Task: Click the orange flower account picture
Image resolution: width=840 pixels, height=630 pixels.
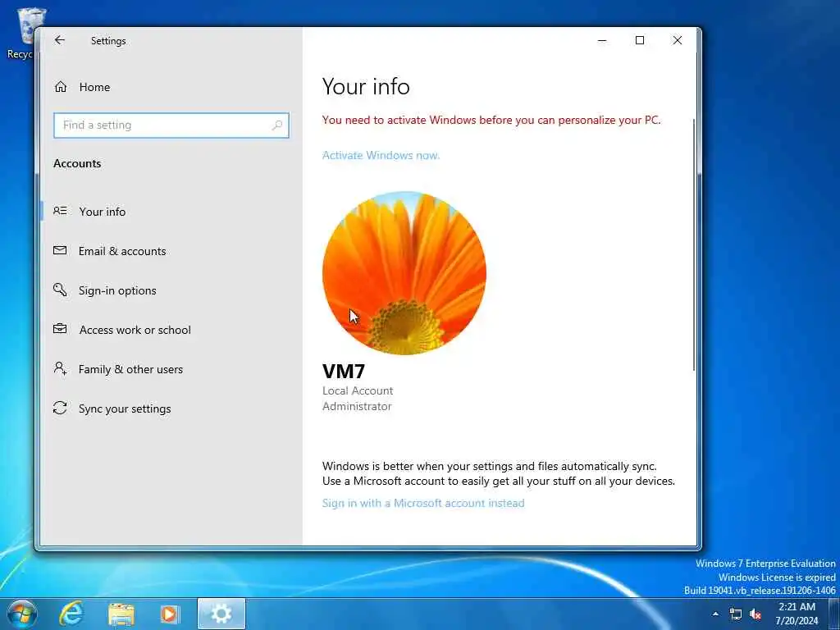Action: click(x=404, y=273)
